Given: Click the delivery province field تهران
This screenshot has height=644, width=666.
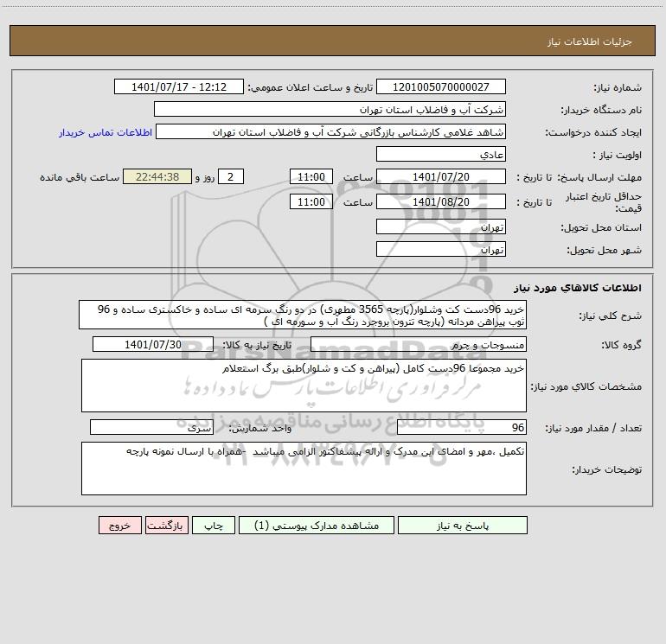Looking at the screenshot, I should (x=441, y=226).
